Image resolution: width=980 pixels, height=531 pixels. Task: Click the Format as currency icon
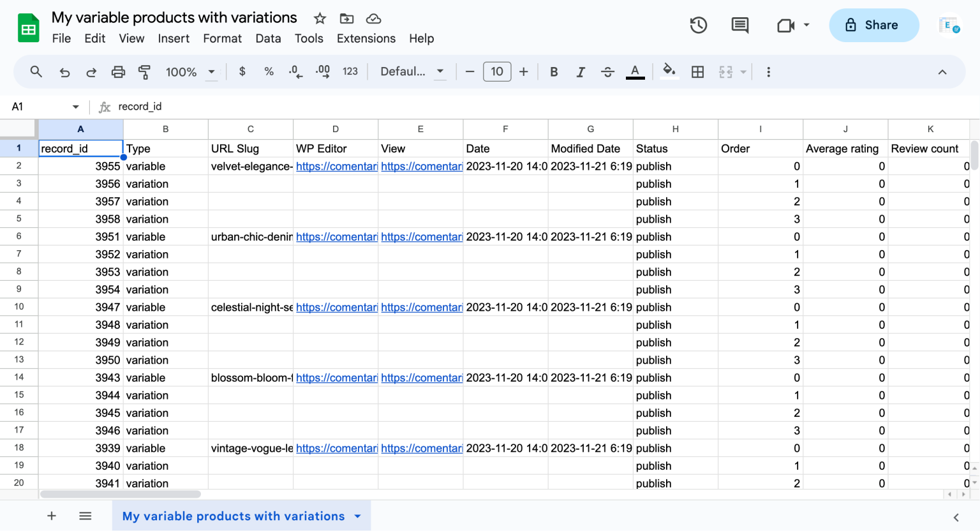pos(242,71)
